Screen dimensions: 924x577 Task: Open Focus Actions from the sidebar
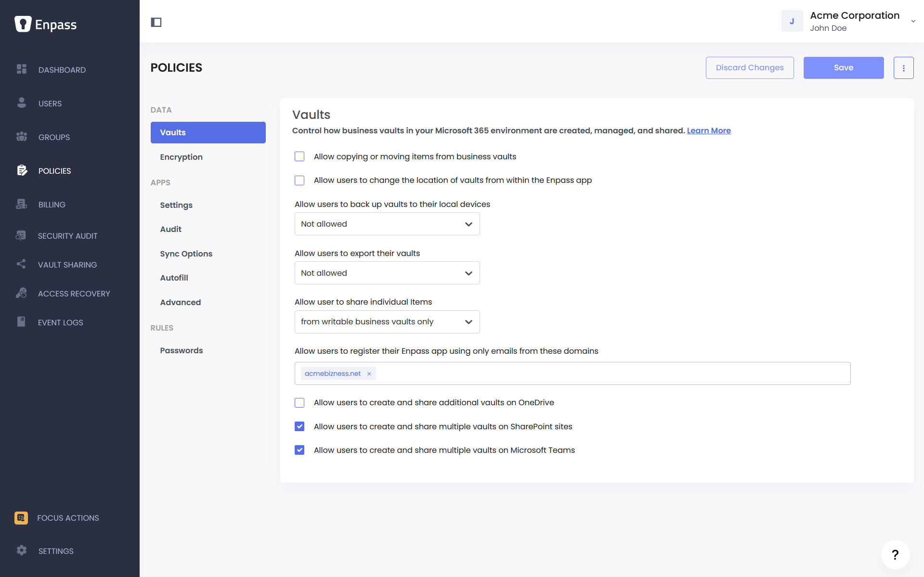(x=68, y=518)
